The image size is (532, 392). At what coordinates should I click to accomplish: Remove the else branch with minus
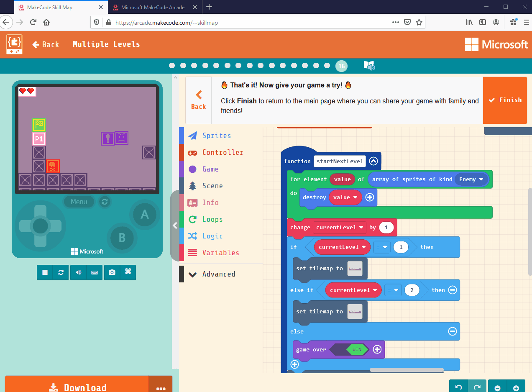pos(453,331)
